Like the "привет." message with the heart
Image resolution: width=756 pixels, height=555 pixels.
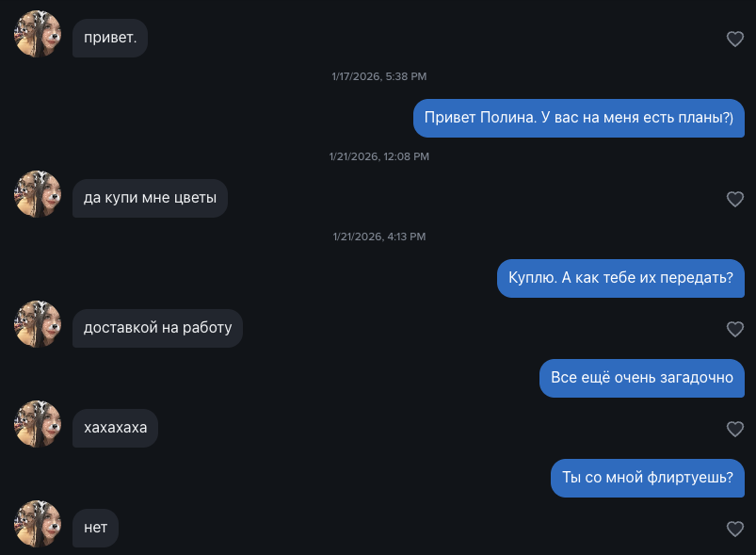[x=735, y=39]
